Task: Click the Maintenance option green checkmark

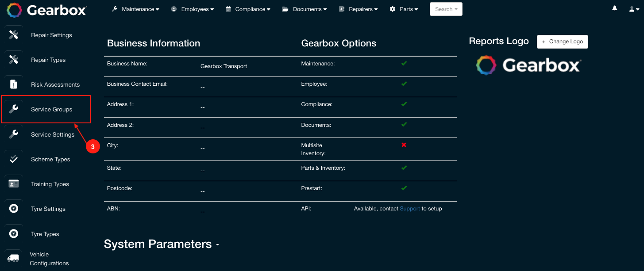Action: pos(404,63)
